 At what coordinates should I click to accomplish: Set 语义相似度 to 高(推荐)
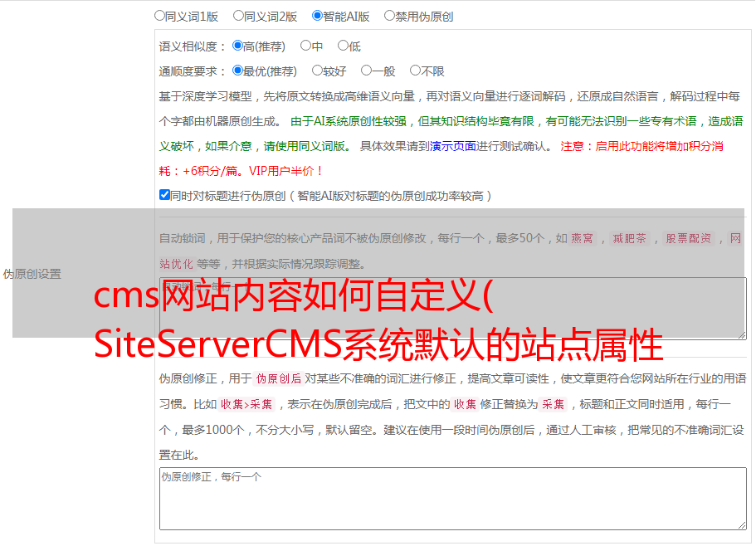click(x=237, y=46)
